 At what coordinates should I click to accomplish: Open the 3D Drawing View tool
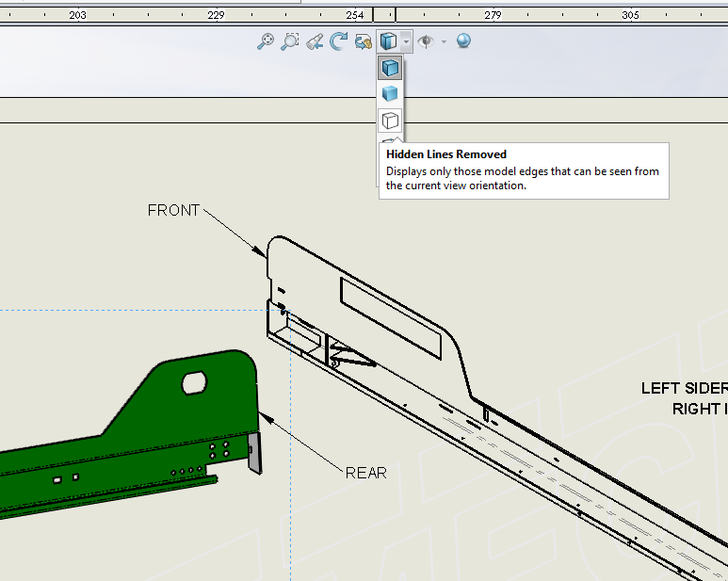[x=363, y=41]
